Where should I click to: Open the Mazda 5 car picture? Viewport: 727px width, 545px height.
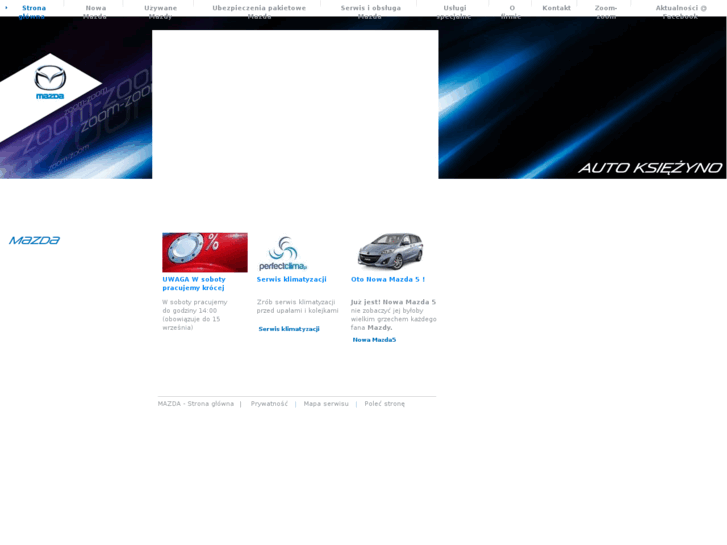click(390, 251)
